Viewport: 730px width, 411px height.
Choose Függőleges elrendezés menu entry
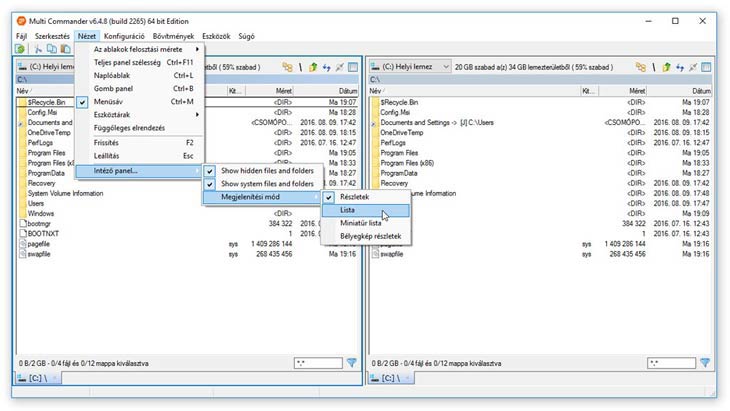click(140, 128)
